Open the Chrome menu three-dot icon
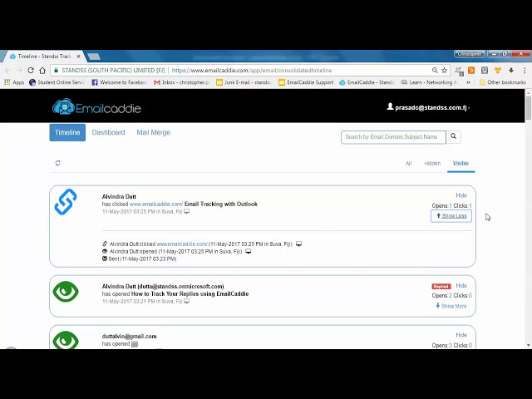Image resolution: width=532 pixels, height=399 pixels. tap(525, 70)
